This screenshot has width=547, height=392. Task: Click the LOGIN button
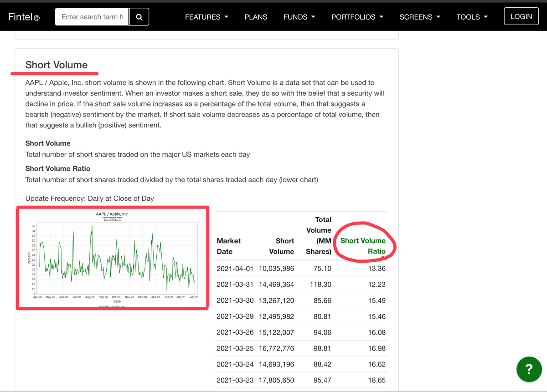pos(521,16)
